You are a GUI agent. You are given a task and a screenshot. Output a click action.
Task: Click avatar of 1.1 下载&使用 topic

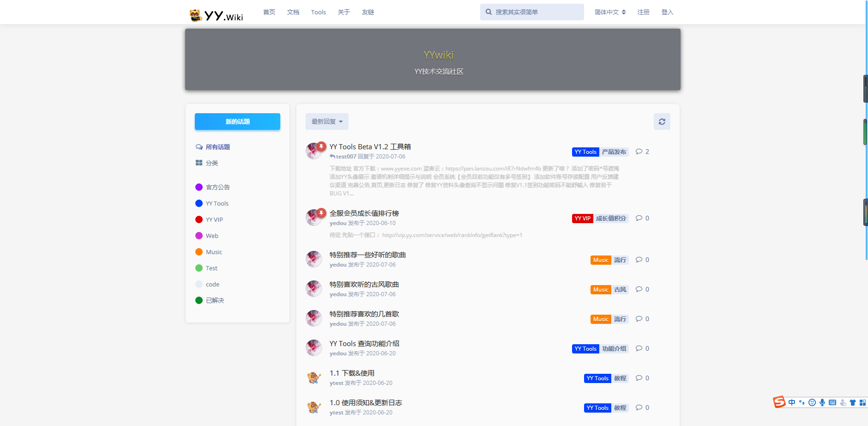314,378
